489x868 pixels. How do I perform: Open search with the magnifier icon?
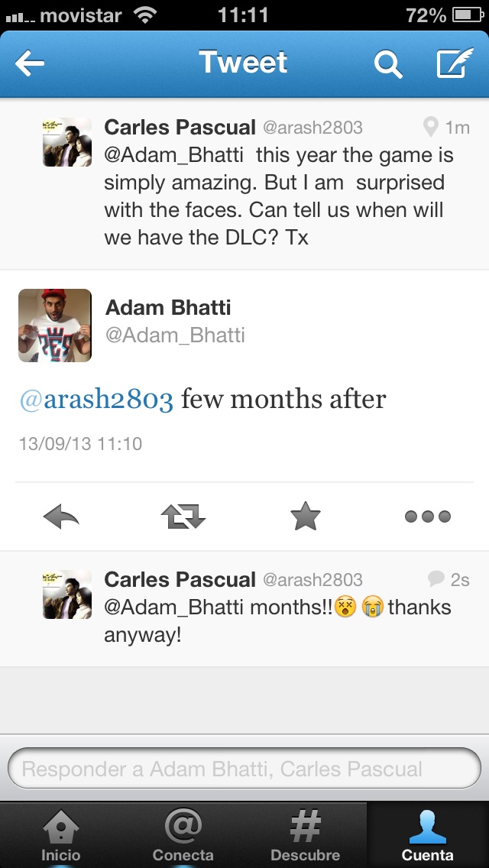pos(388,65)
